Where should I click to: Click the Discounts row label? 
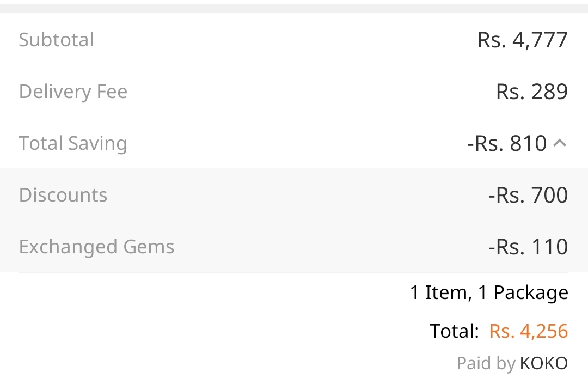point(63,195)
